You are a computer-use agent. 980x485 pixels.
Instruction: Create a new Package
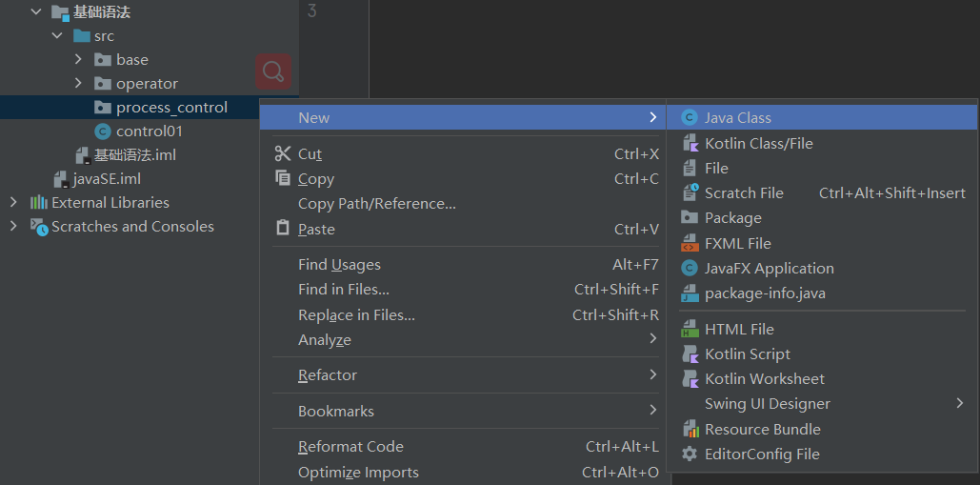tap(732, 218)
